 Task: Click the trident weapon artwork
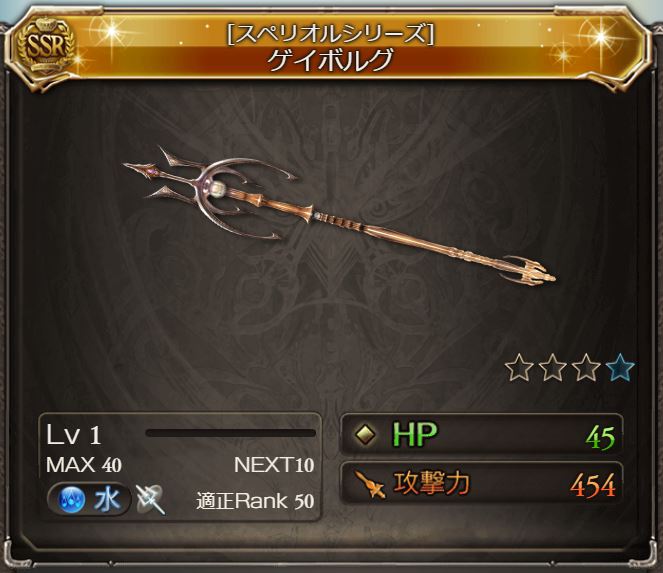coord(339,214)
